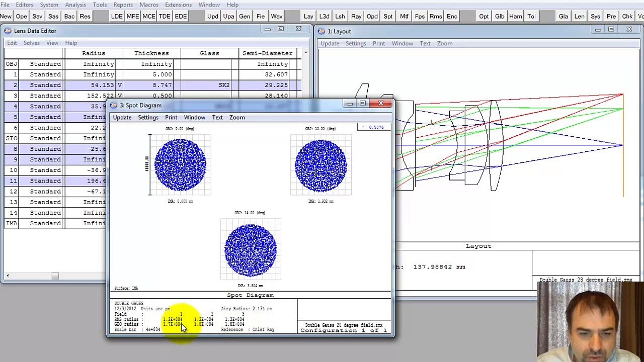Open the LDE lens data editor button
This screenshot has height=362, width=644.
pos(117,16)
